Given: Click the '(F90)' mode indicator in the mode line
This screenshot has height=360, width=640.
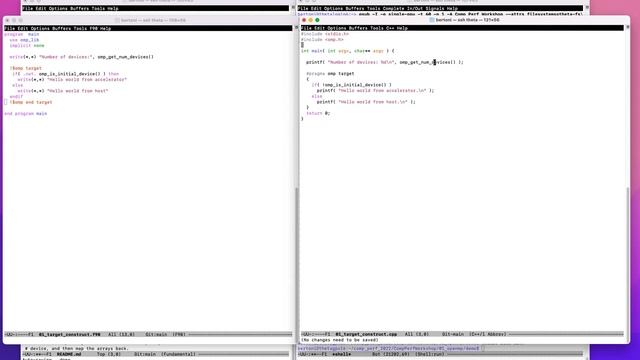Looking at the screenshot, I should tap(179, 334).
